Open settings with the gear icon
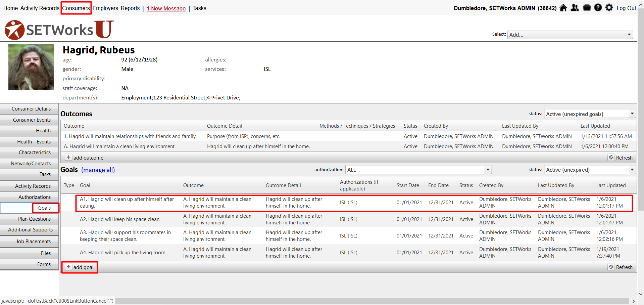Image resolution: width=644 pixels, height=305 pixels. tap(609, 8)
